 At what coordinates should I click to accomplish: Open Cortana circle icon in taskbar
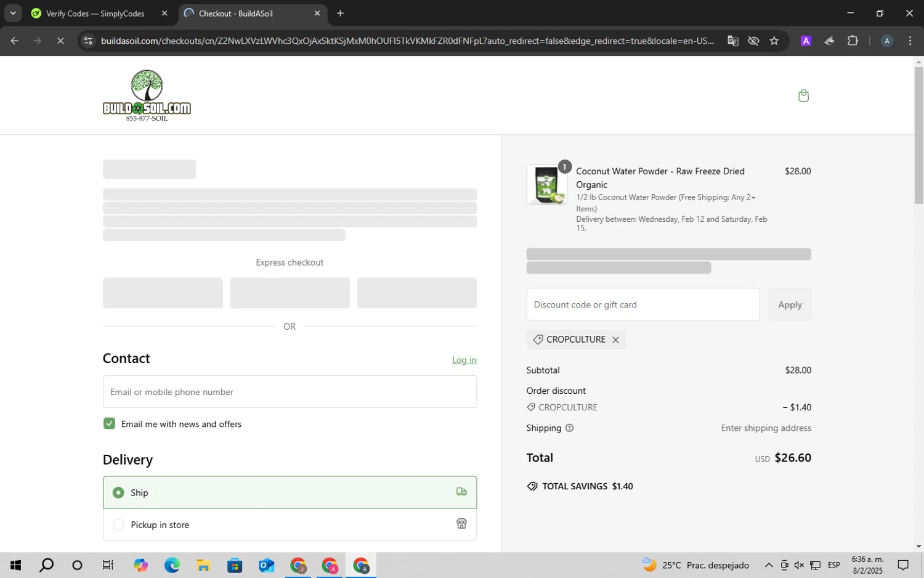click(x=77, y=565)
